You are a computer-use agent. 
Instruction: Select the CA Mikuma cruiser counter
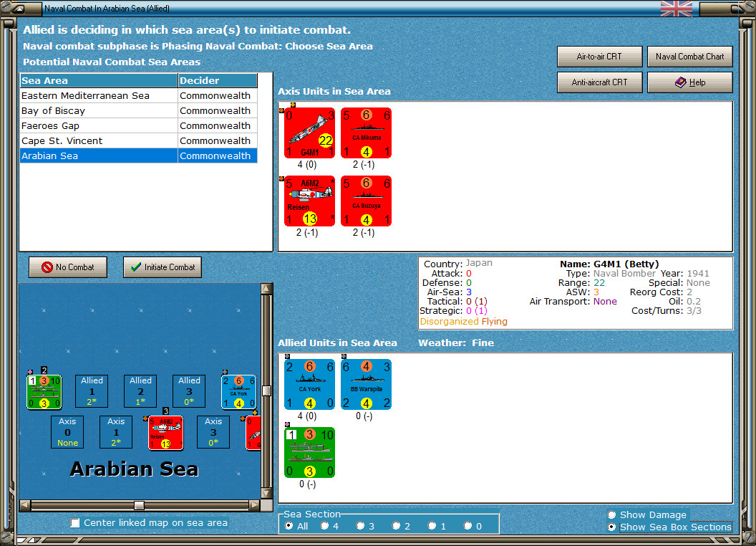[x=366, y=133]
